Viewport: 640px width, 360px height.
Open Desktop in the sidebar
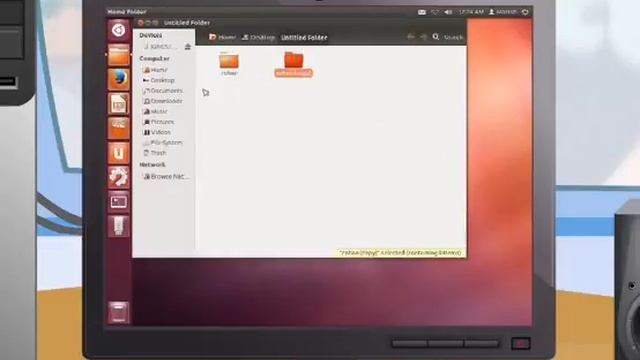[159, 80]
